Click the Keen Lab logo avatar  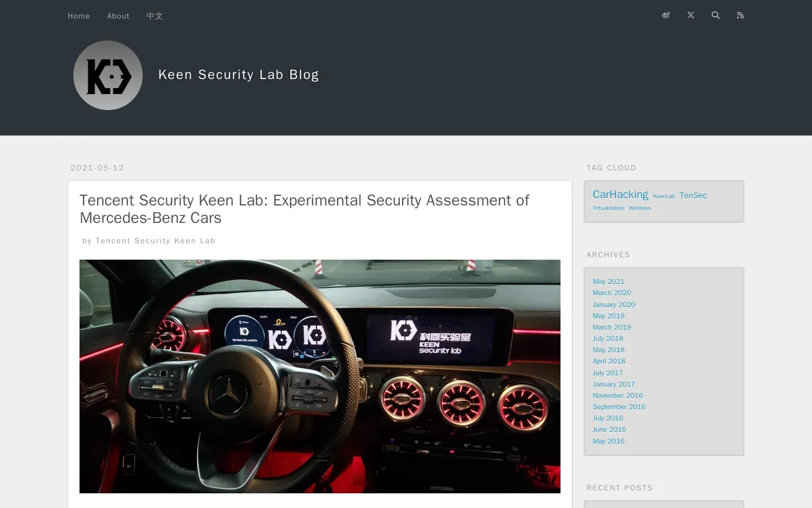[108, 75]
